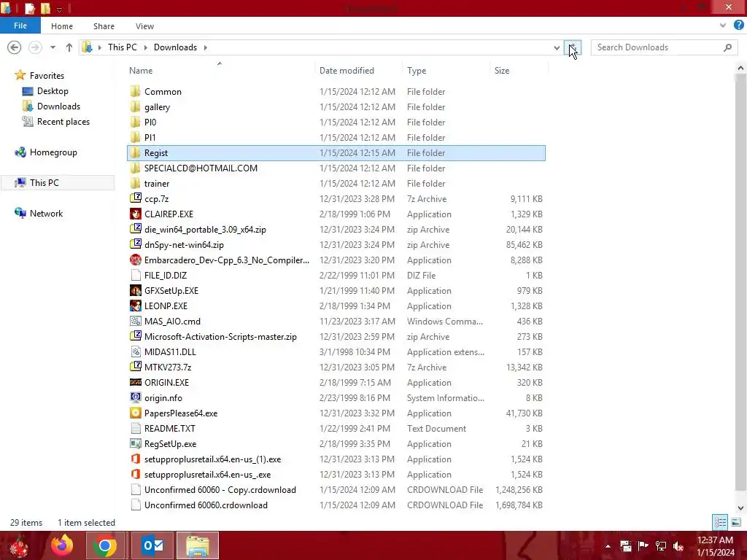Click the setupproplusretail.x64.en-us_(1).exe Office icon
The height and width of the screenshot is (560, 747).
[x=136, y=459]
